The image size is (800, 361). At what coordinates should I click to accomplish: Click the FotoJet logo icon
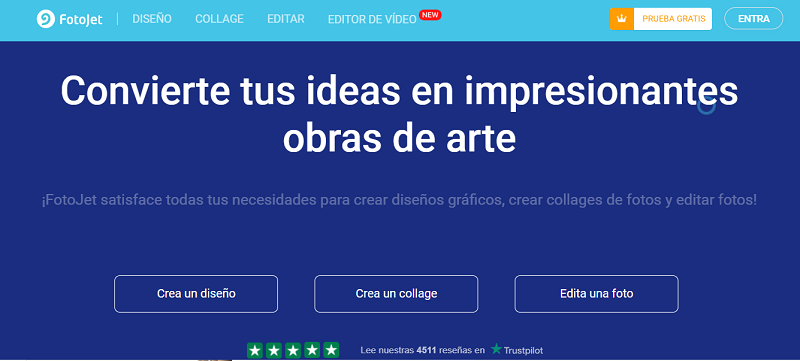pos(45,19)
